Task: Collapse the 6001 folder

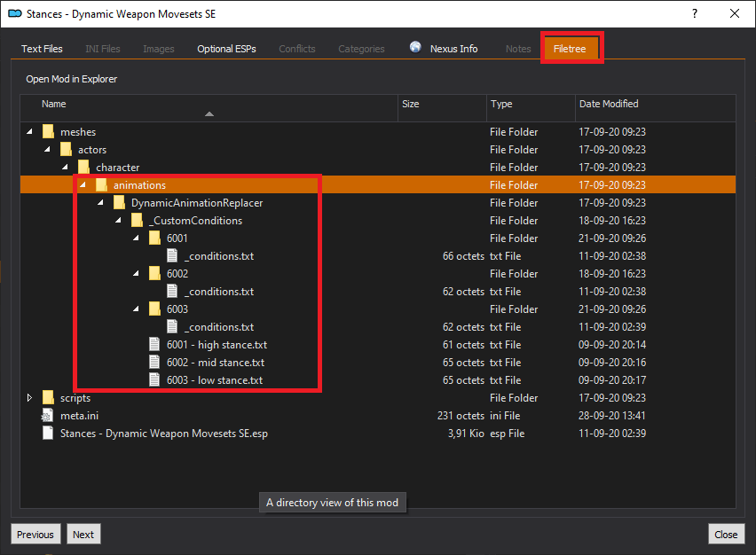Action: [x=136, y=238]
